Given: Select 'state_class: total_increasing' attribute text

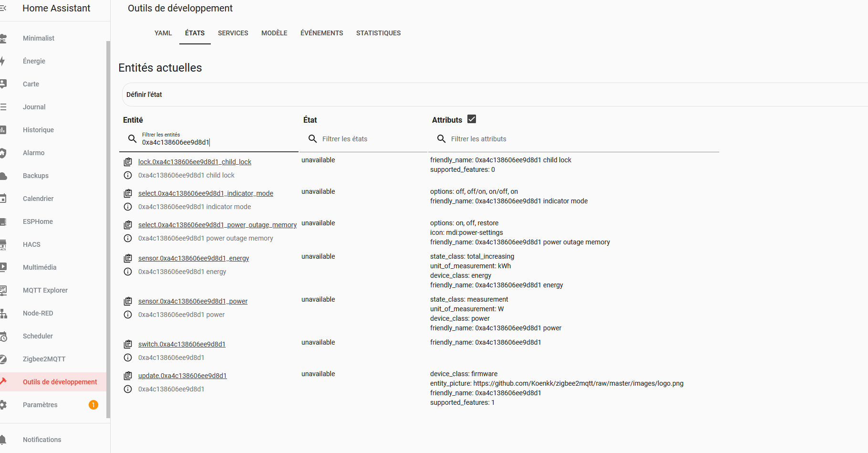Looking at the screenshot, I should pyautogui.click(x=472, y=256).
